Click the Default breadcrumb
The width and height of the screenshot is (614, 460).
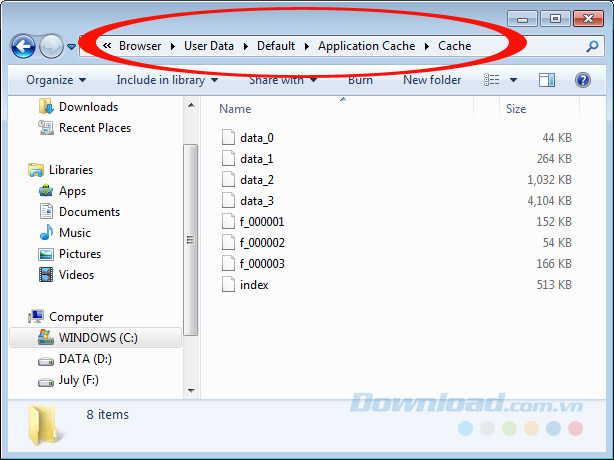(276, 46)
